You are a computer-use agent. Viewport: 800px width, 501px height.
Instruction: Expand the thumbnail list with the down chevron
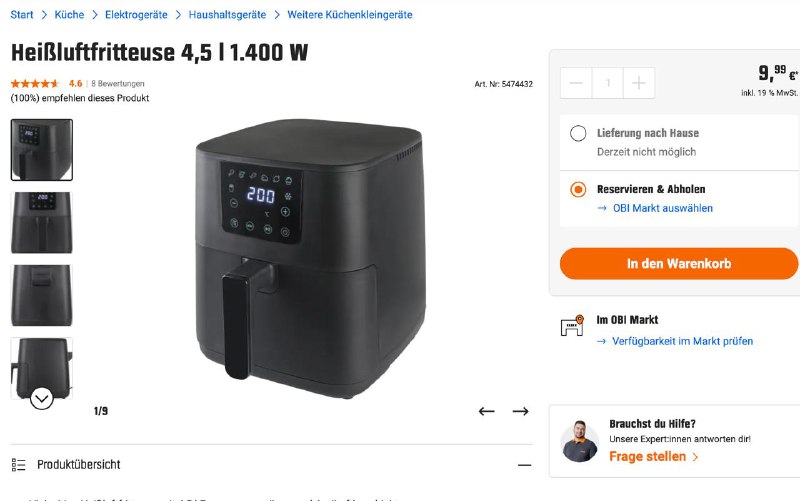pyautogui.click(x=41, y=398)
